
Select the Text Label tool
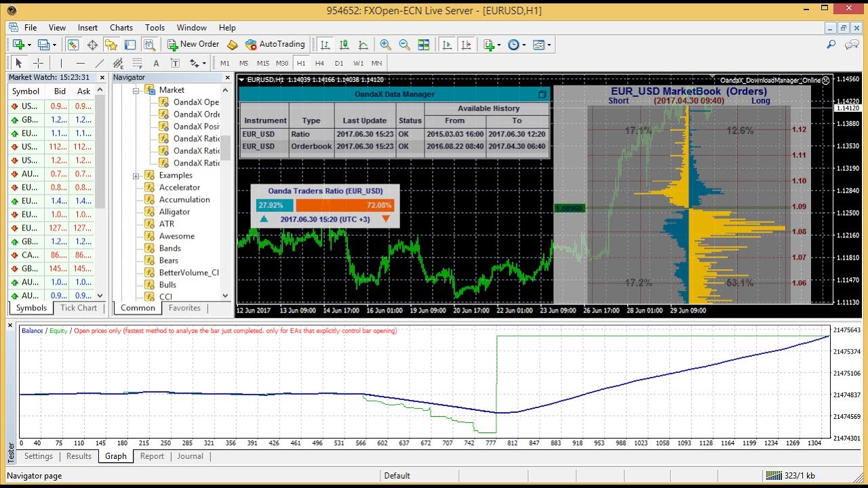(x=175, y=63)
